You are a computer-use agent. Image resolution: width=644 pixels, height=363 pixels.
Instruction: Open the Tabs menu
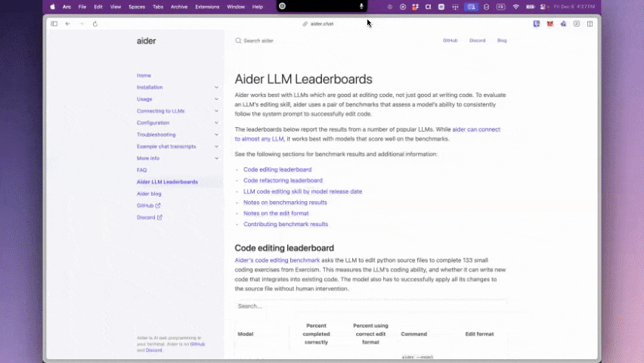pos(158,7)
